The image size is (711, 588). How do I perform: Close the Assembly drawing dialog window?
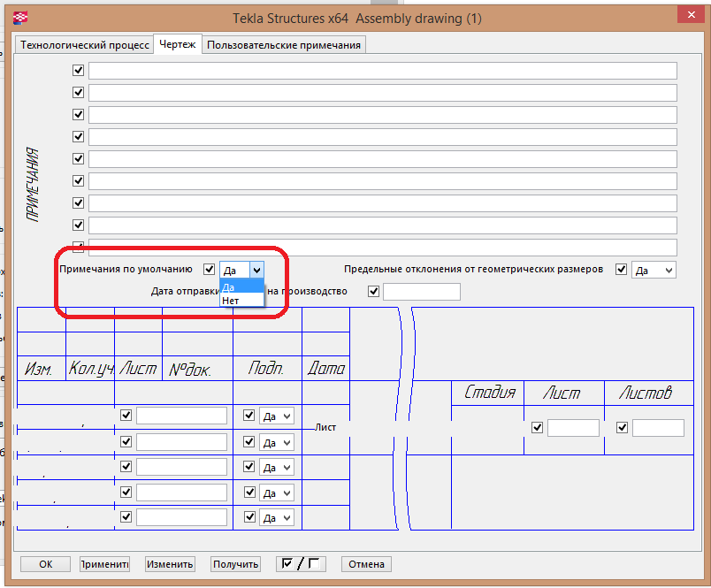688,17
